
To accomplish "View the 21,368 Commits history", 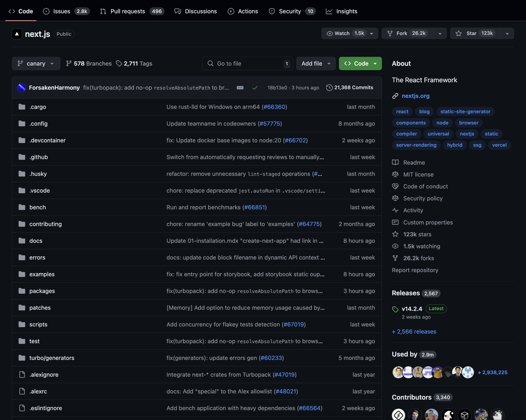I will [x=349, y=88].
